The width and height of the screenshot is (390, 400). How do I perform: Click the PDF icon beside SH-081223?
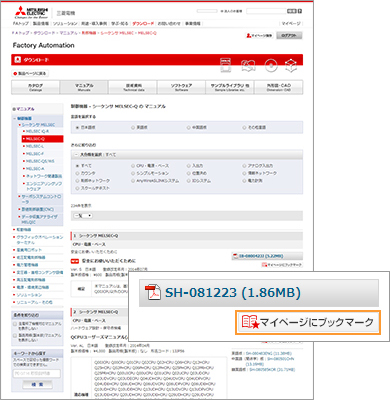tap(153, 292)
